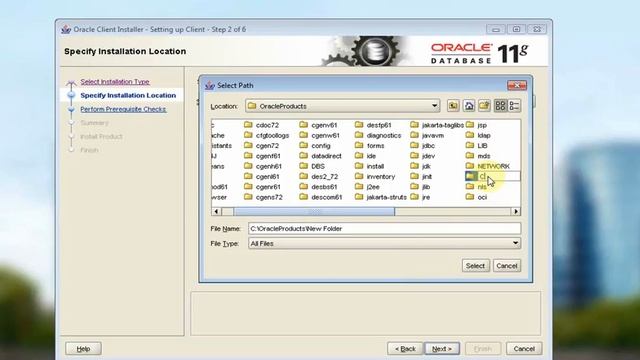Select the jsp folder

point(477,125)
